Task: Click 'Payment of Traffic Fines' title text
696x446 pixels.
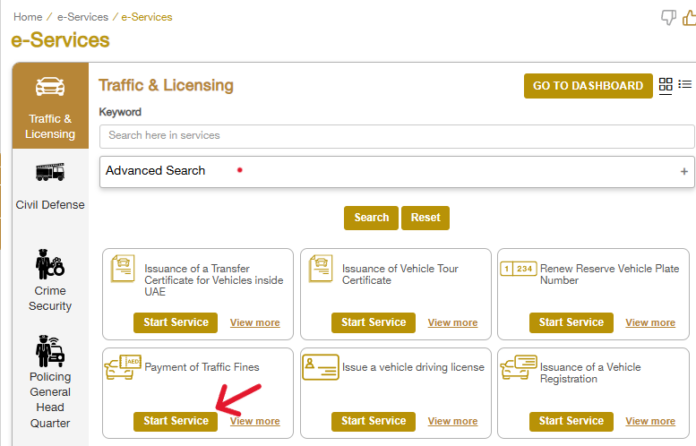Action: click(202, 367)
